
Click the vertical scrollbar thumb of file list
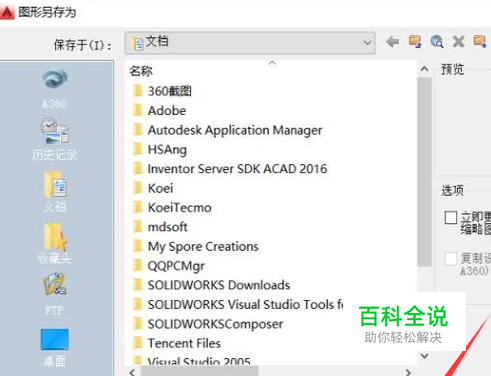coord(424,172)
